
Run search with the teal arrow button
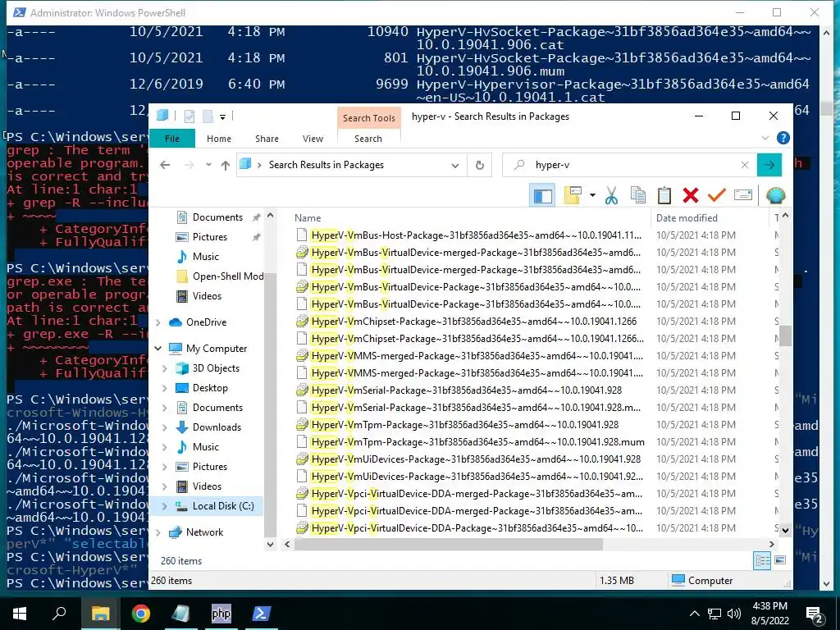[769, 165]
